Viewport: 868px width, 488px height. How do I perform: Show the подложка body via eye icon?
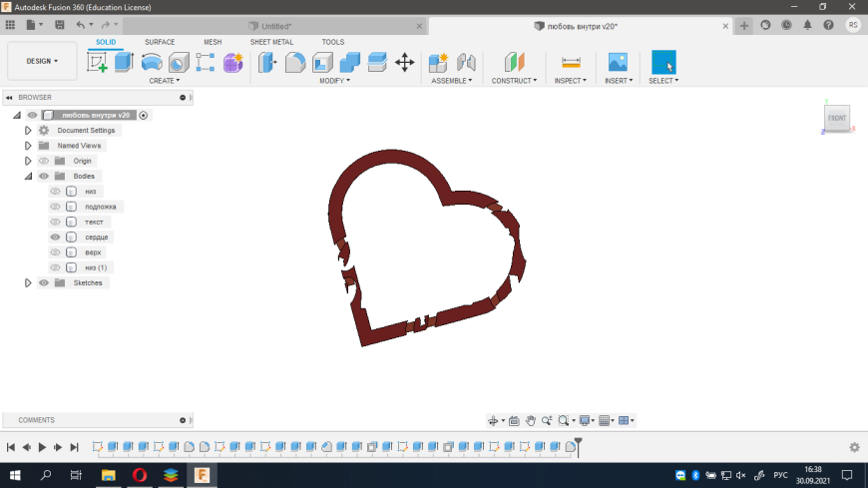(x=56, y=207)
